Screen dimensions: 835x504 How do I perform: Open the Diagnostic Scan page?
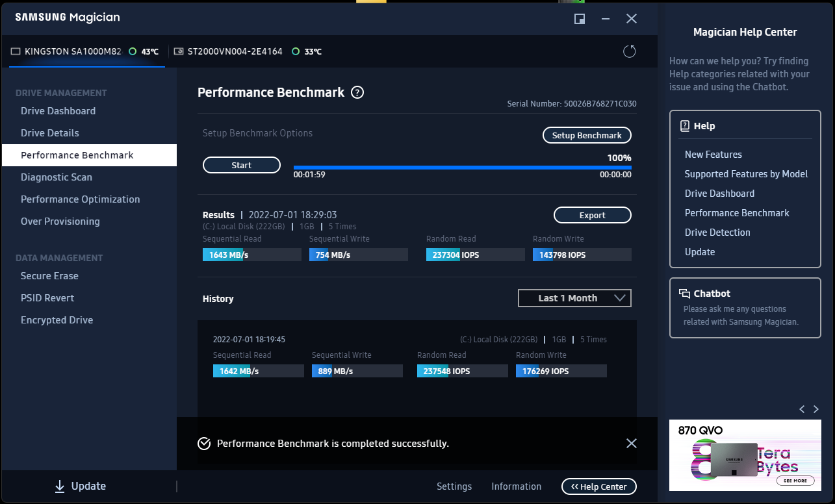tap(57, 177)
